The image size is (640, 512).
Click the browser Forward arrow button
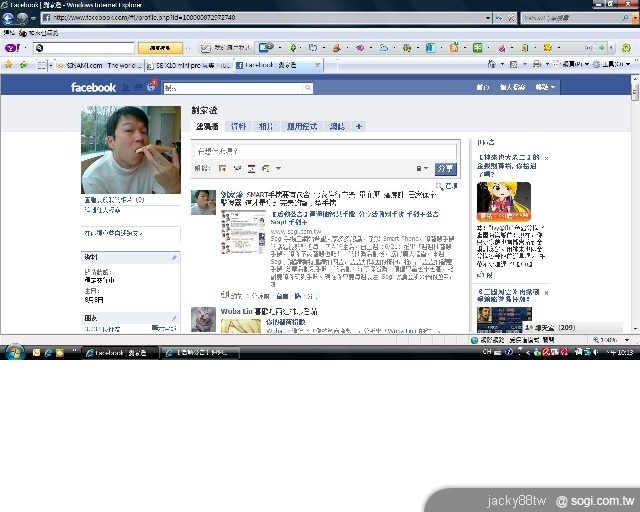pyautogui.click(x=23, y=18)
